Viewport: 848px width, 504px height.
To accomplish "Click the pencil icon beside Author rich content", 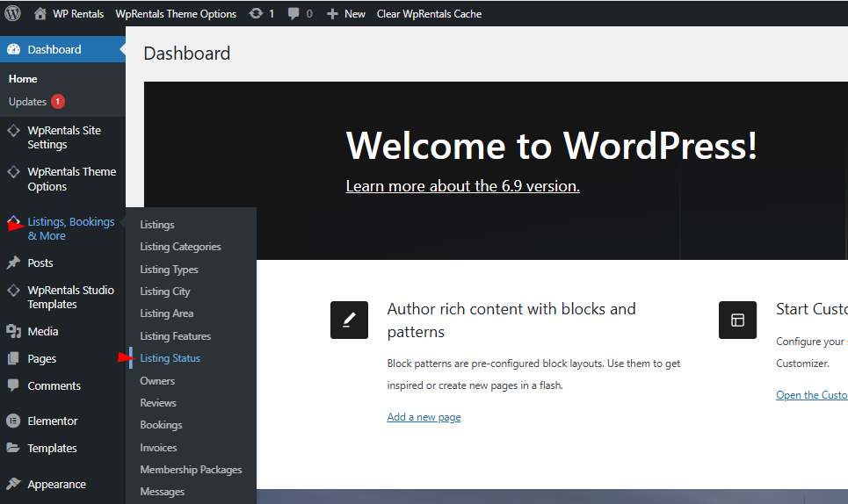I will click(349, 320).
